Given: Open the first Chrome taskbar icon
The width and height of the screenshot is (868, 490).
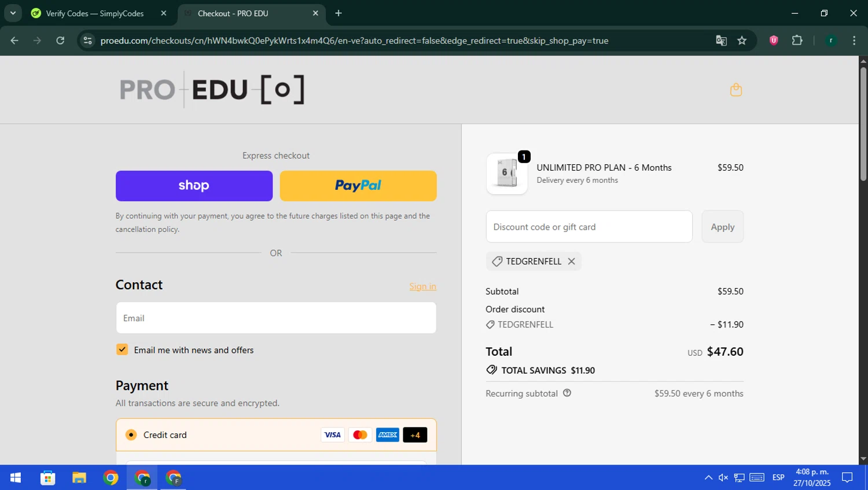Looking at the screenshot, I should tap(111, 478).
